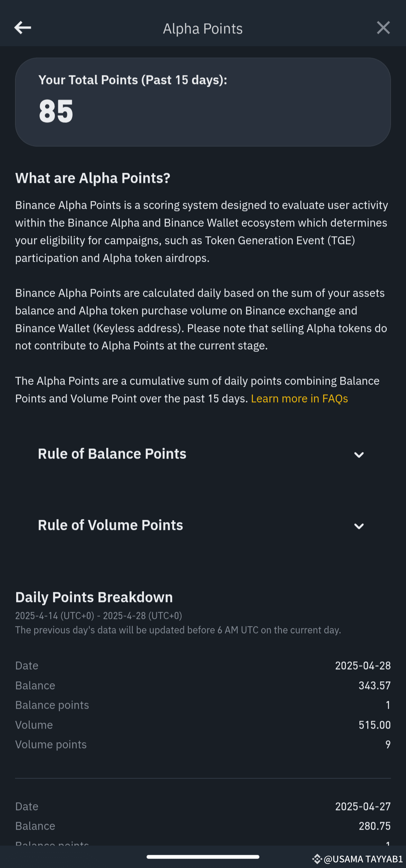Viewport: 406px width, 868px height.
Task: Close the Alpha Points screen
Action: [383, 27]
